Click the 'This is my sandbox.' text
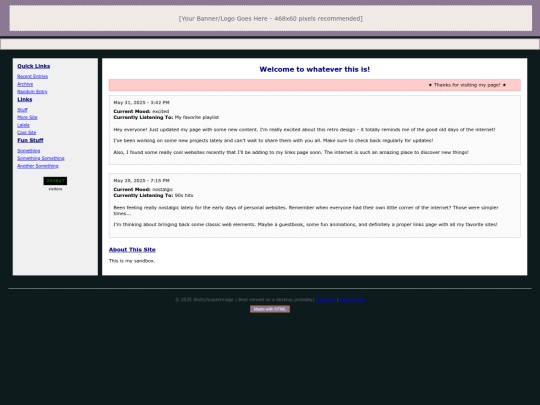The height and width of the screenshot is (405, 540). (x=132, y=261)
